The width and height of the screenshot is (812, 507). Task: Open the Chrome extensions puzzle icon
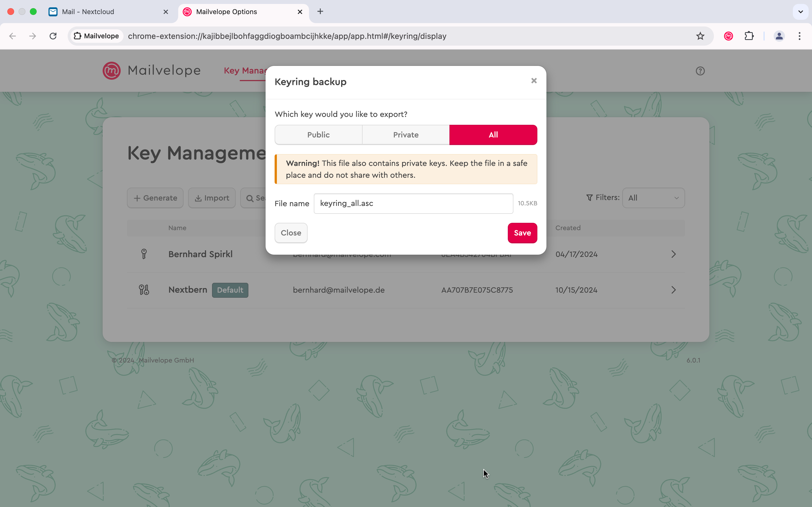(749, 36)
